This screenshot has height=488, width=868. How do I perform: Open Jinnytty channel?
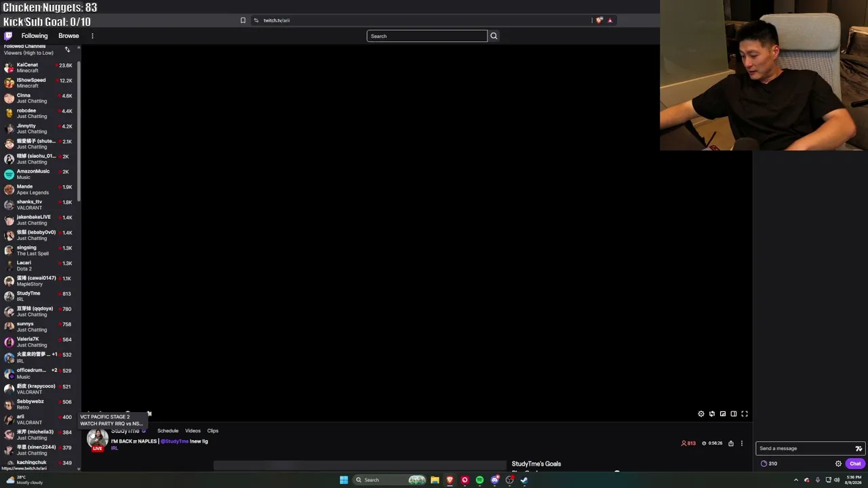(39, 129)
